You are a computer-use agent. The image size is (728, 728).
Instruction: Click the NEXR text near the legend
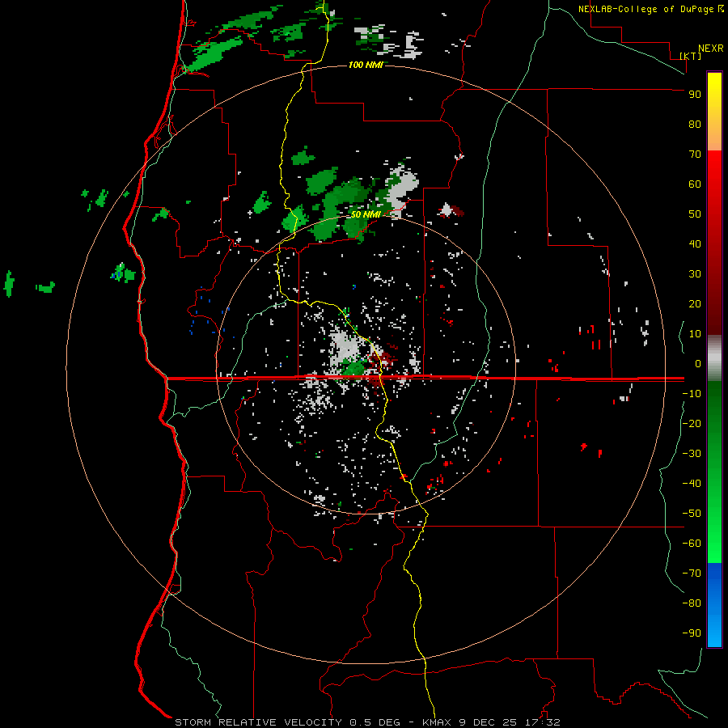711,49
